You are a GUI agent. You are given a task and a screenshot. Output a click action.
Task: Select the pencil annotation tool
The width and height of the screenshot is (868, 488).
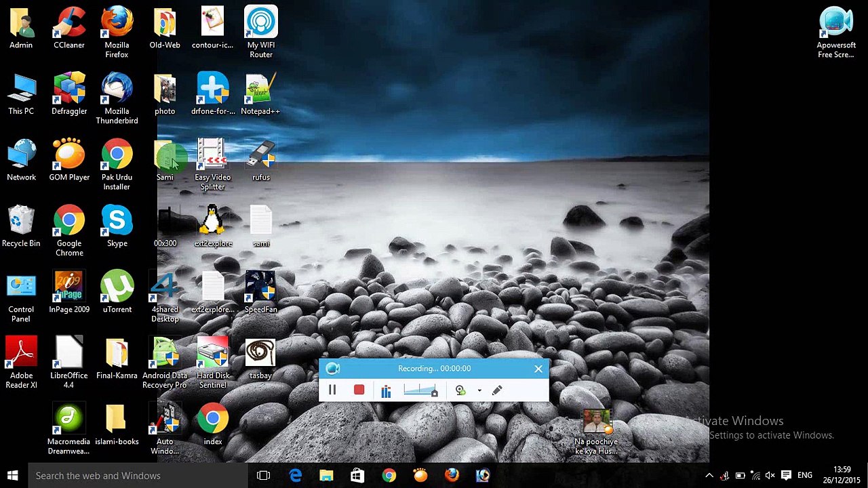pos(497,390)
